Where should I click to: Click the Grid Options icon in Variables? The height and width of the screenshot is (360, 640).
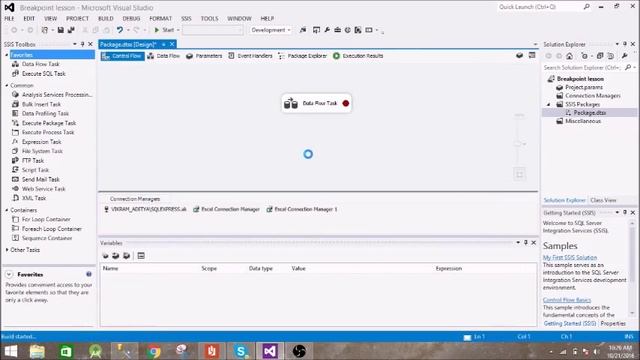coord(141,256)
